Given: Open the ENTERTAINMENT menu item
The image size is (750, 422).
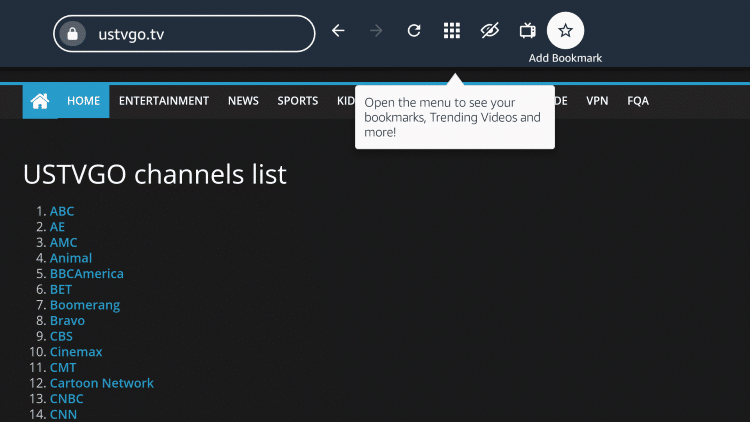Looking at the screenshot, I should tap(164, 101).
